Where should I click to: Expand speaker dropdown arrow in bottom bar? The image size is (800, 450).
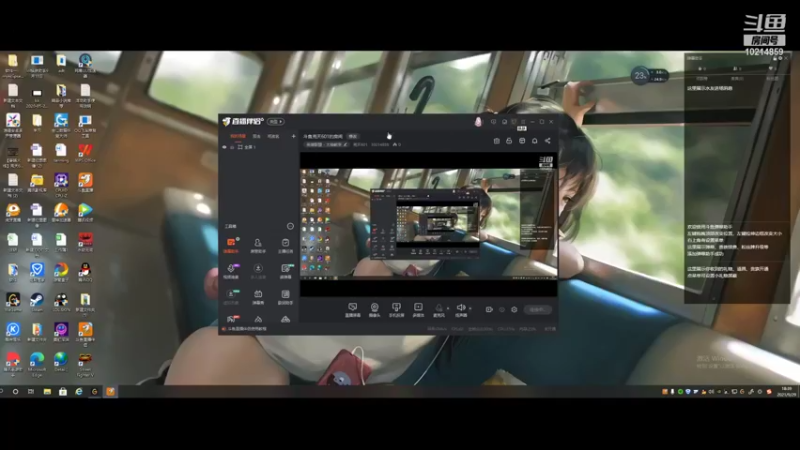tap(470, 308)
